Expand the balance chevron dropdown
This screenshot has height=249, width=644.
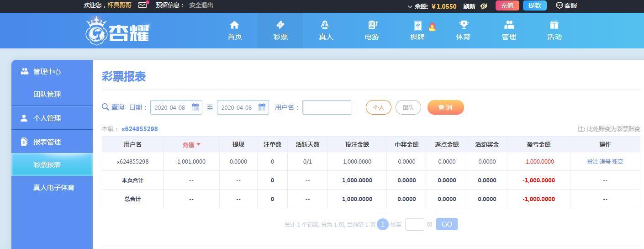(x=410, y=6)
